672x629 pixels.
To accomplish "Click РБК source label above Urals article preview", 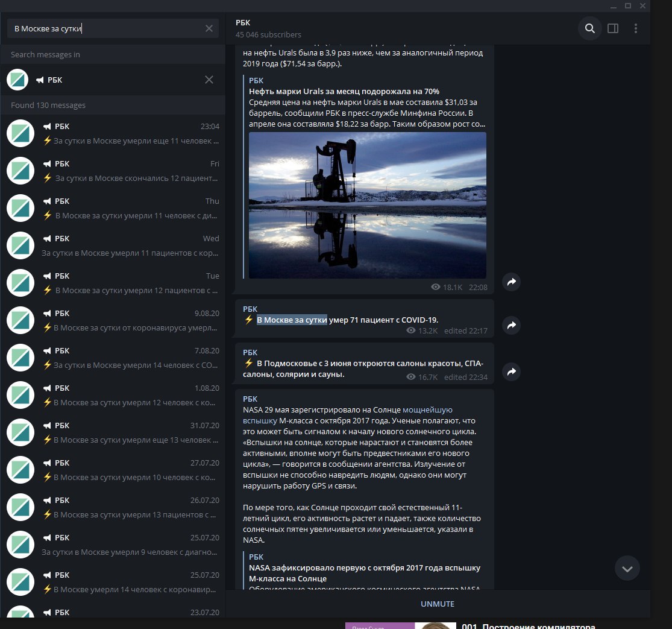I will (x=256, y=81).
